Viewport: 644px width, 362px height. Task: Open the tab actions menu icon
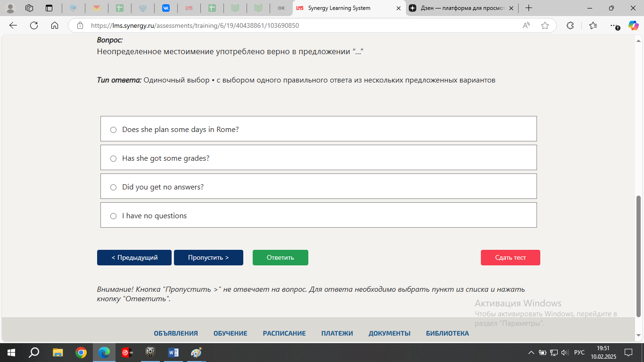click(x=49, y=8)
